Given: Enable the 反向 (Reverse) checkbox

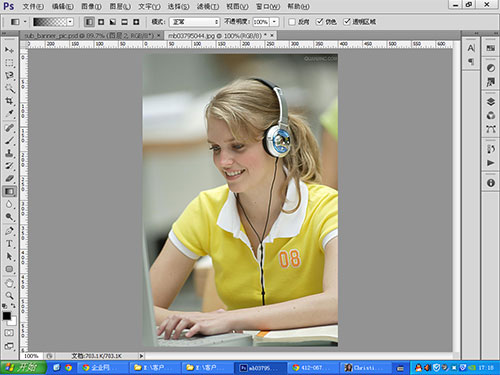Looking at the screenshot, I should coord(292,22).
